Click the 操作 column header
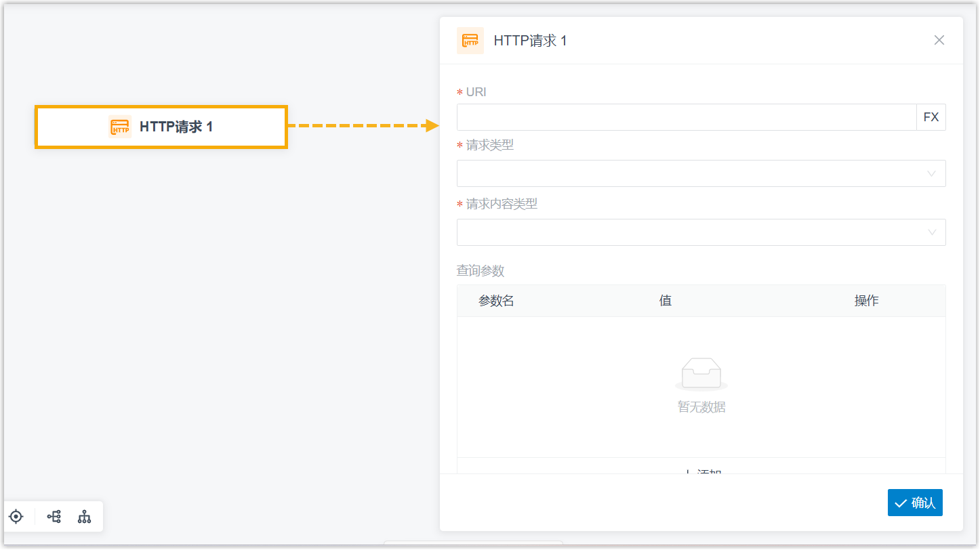The image size is (980, 550). [866, 301]
